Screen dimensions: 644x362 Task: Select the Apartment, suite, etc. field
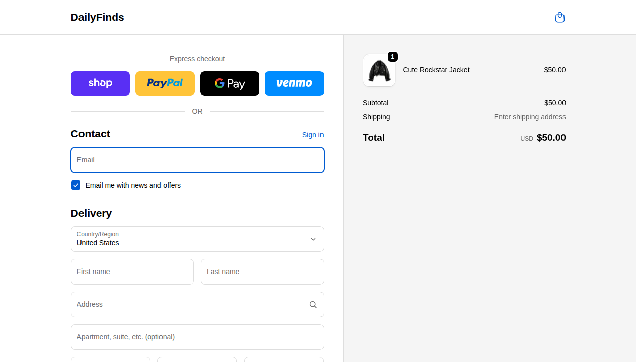pyautogui.click(x=197, y=337)
